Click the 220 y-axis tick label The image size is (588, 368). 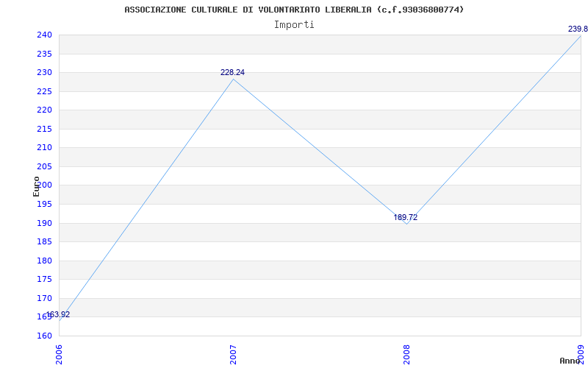coord(44,110)
